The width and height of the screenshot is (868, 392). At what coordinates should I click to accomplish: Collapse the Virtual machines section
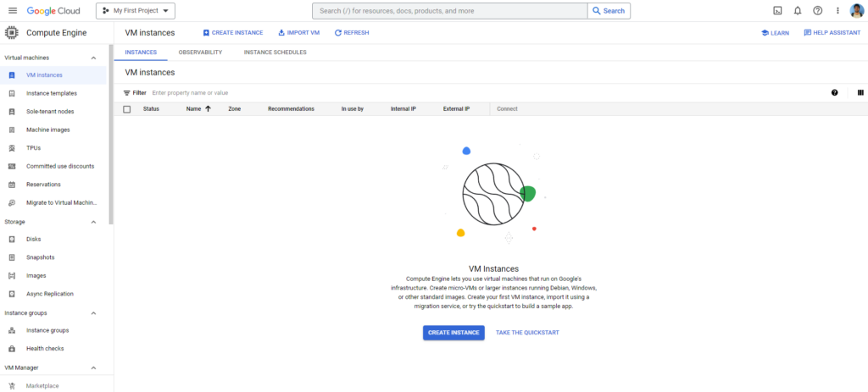93,58
